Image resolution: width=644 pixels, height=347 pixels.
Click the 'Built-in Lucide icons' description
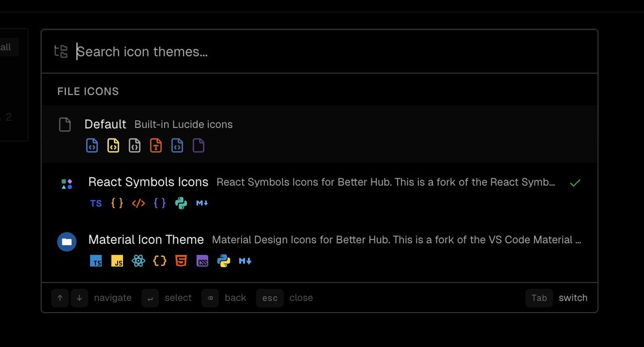click(184, 125)
